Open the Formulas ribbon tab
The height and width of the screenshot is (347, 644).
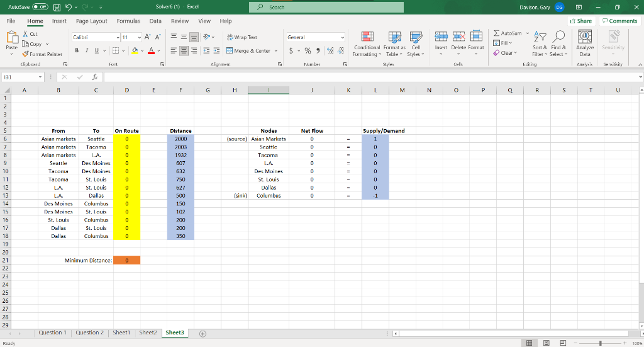128,21
